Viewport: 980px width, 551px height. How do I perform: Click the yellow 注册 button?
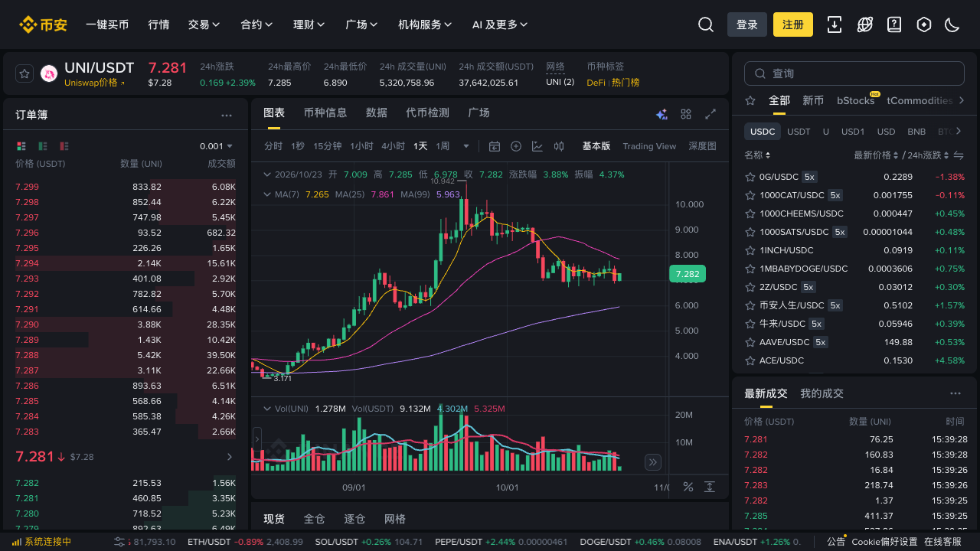click(x=793, y=24)
